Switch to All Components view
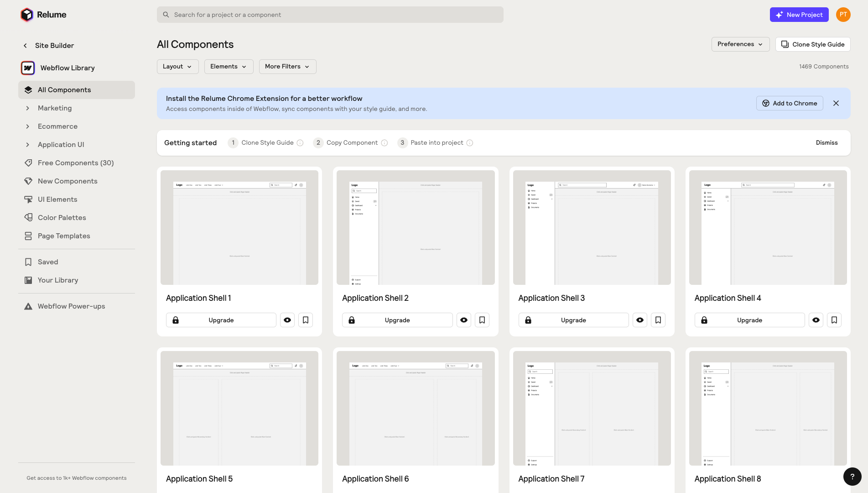Image resolution: width=868 pixels, height=493 pixels. [64, 90]
